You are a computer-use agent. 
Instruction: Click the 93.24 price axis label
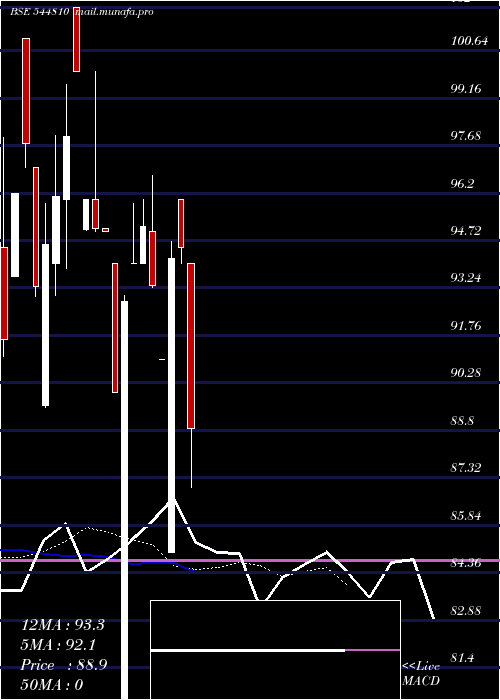click(466, 278)
